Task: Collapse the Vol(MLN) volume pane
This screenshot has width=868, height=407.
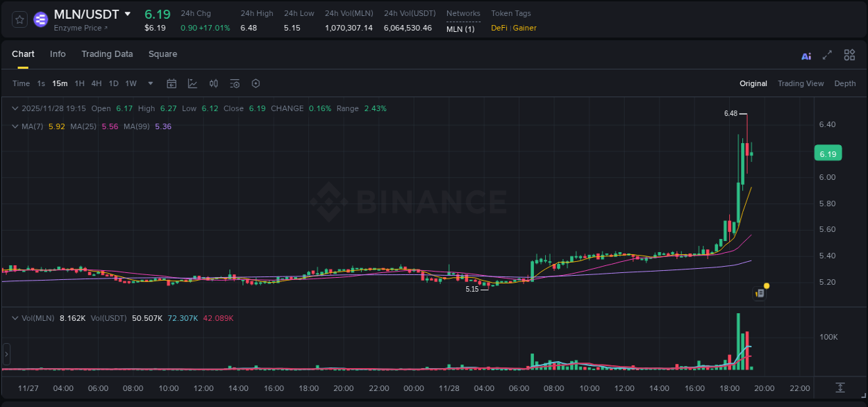Action: (15, 317)
